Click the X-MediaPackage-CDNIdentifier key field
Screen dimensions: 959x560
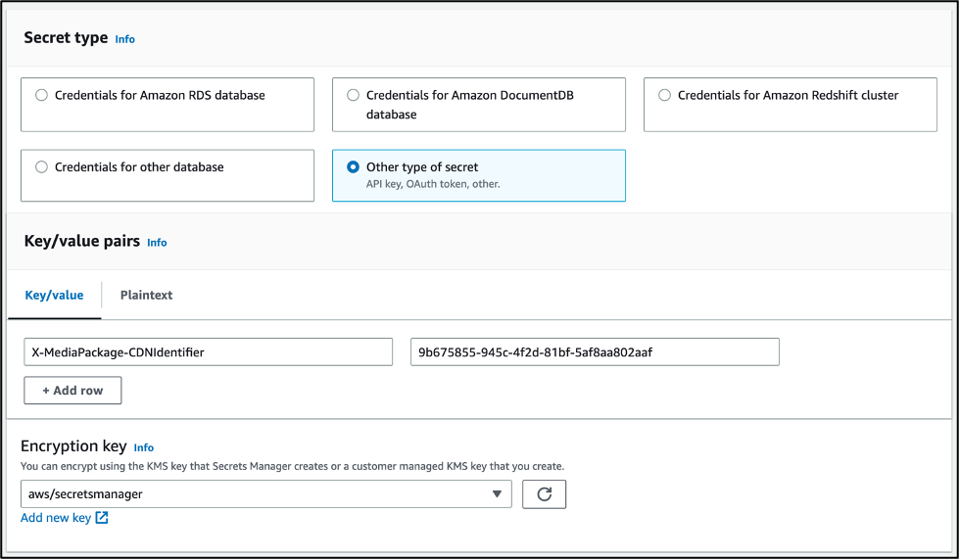(x=208, y=352)
